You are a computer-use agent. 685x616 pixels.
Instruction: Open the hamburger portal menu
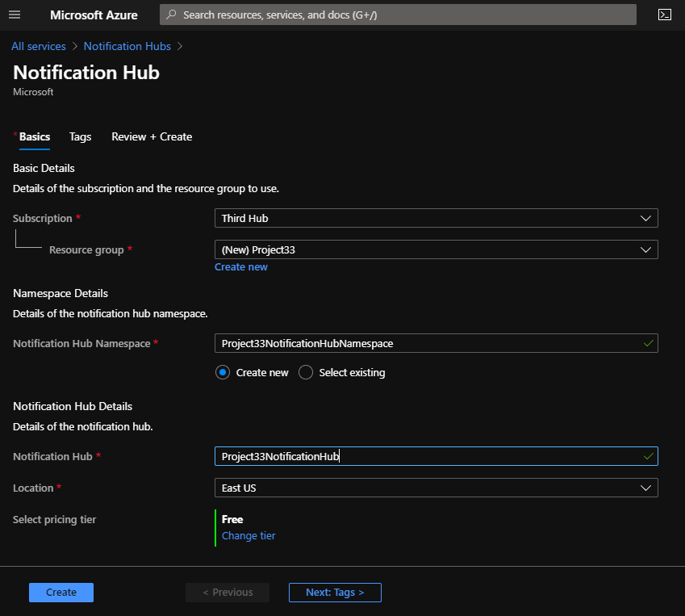coord(15,15)
